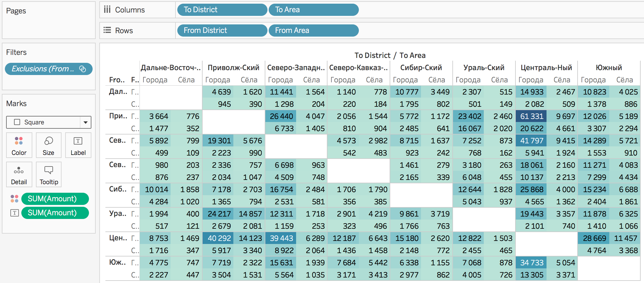Select the From Area pill in Rows
The image size is (644, 283).
(x=313, y=30)
